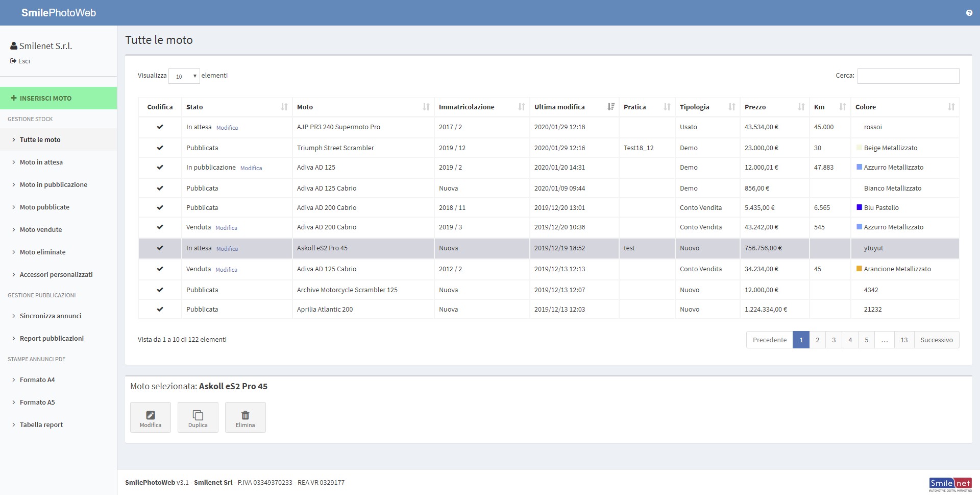Sort by Km column arrows
The width and height of the screenshot is (980, 495).
(842, 107)
